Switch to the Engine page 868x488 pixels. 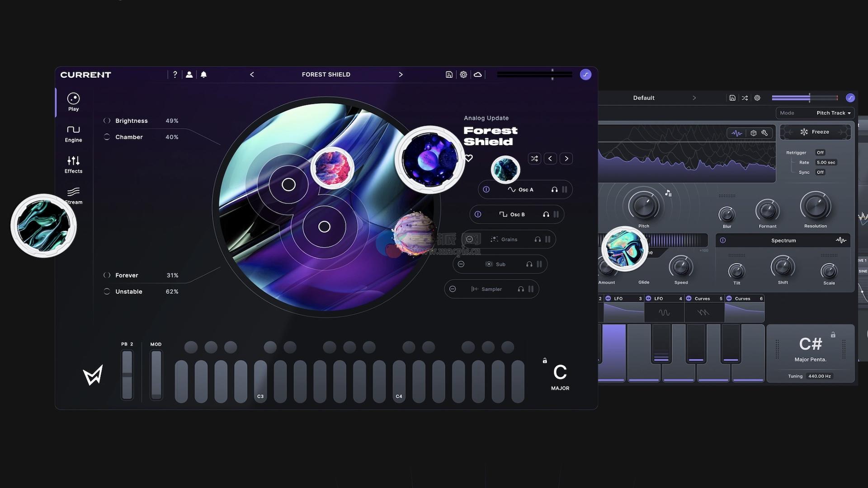73,133
